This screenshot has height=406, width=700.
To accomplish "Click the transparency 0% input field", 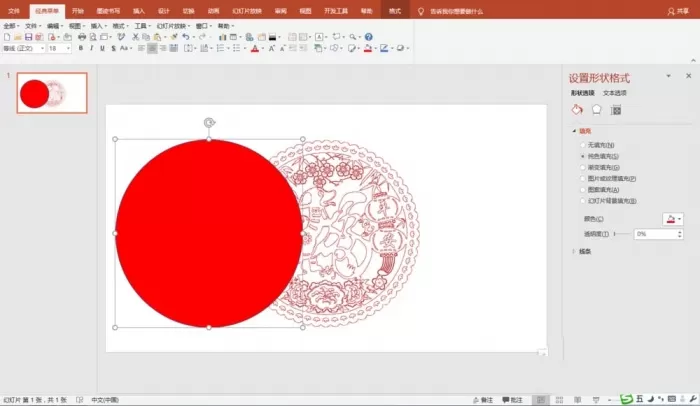I will (x=655, y=234).
